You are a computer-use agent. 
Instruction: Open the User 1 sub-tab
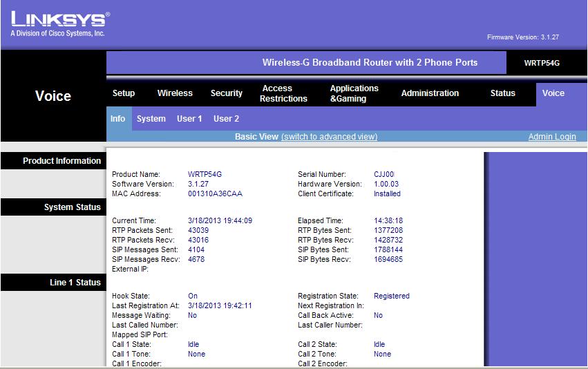tap(189, 118)
